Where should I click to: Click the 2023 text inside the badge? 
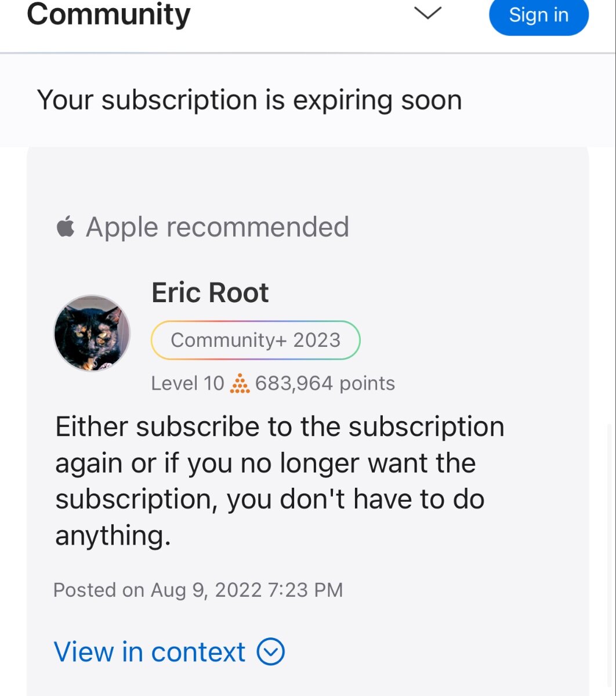point(317,340)
